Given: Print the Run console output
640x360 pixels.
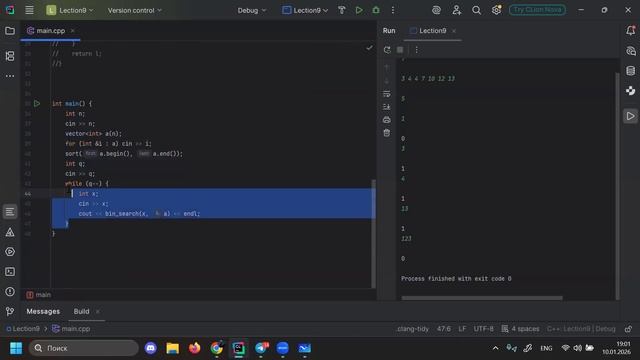Looking at the screenshot, I should (387, 120).
